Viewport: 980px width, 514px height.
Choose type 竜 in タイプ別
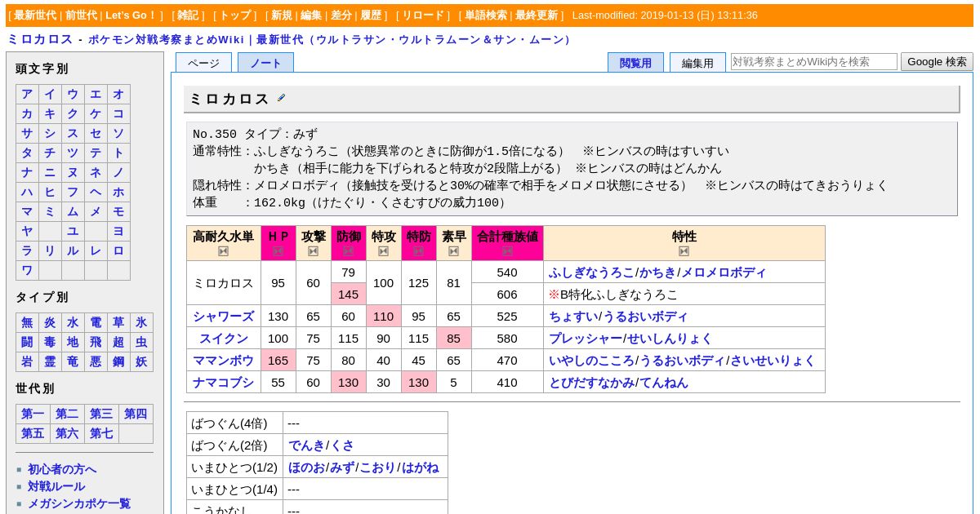[x=73, y=361]
